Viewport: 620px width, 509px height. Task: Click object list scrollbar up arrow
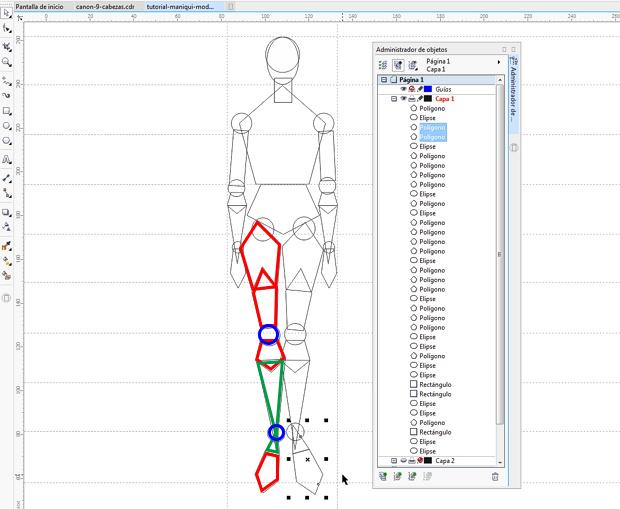pos(500,80)
